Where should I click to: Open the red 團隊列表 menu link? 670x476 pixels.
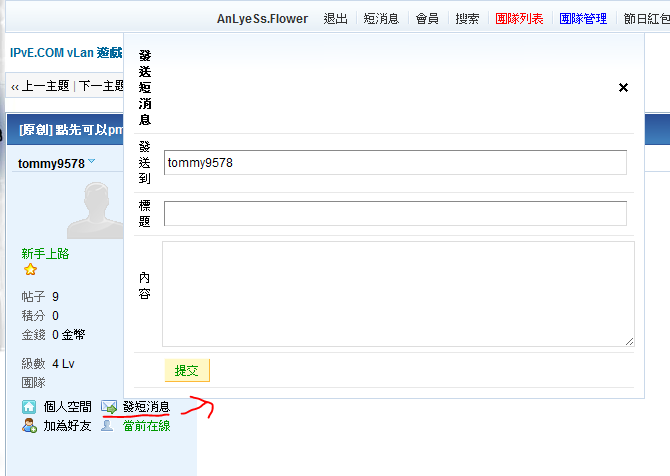[x=519, y=19]
